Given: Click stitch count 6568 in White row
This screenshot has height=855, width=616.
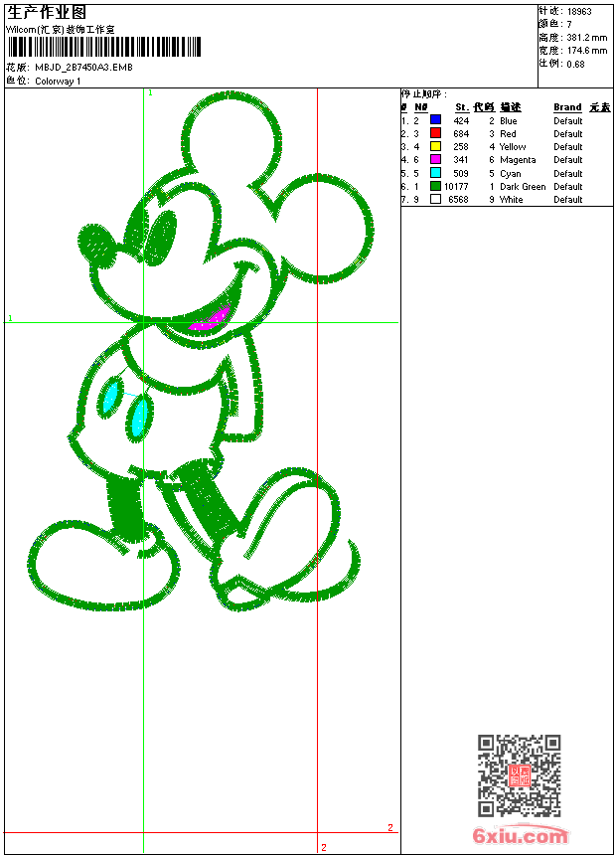Looking at the screenshot, I should coord(458,200).
